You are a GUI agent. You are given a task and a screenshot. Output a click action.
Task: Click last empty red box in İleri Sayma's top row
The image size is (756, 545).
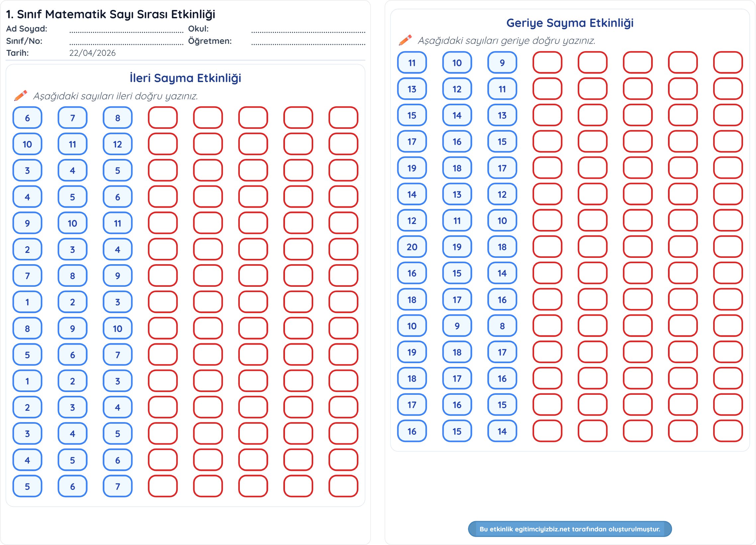(x=343, y=118)
